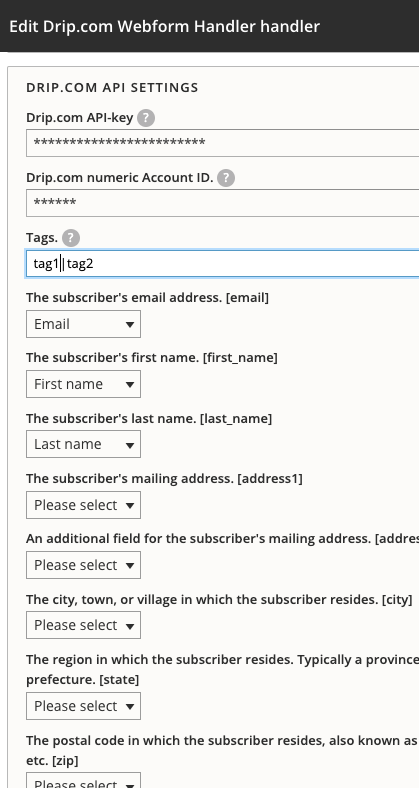
Task: Focus the numeric Account ID input field
Action: pyautogui.click(x=223, y=203)
